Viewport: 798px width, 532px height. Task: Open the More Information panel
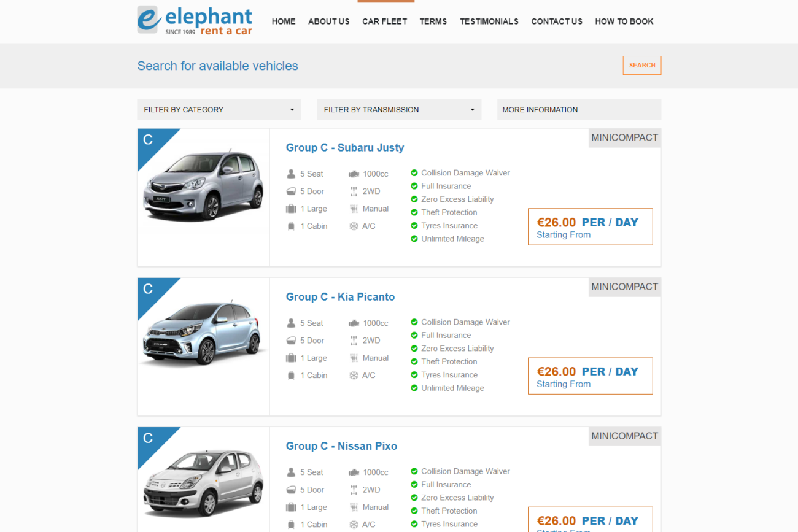point(578,110)
